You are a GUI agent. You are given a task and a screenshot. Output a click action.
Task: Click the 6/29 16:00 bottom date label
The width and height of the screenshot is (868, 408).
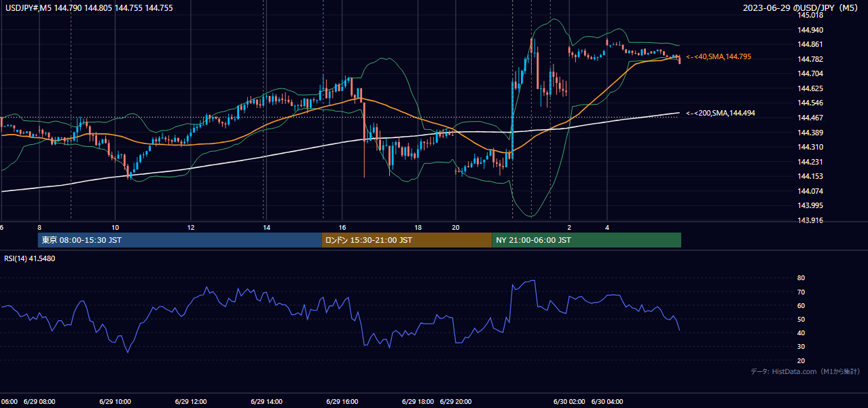342,401
